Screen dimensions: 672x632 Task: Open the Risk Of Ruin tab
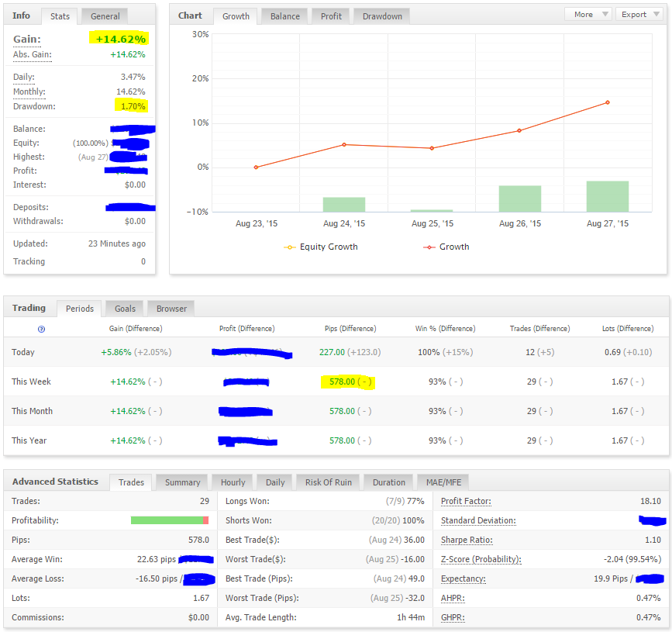click(x=329, y=482)
